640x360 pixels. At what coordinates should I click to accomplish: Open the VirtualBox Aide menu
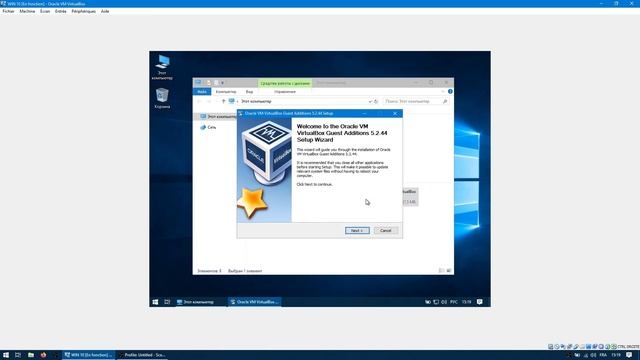click(105, 11)
